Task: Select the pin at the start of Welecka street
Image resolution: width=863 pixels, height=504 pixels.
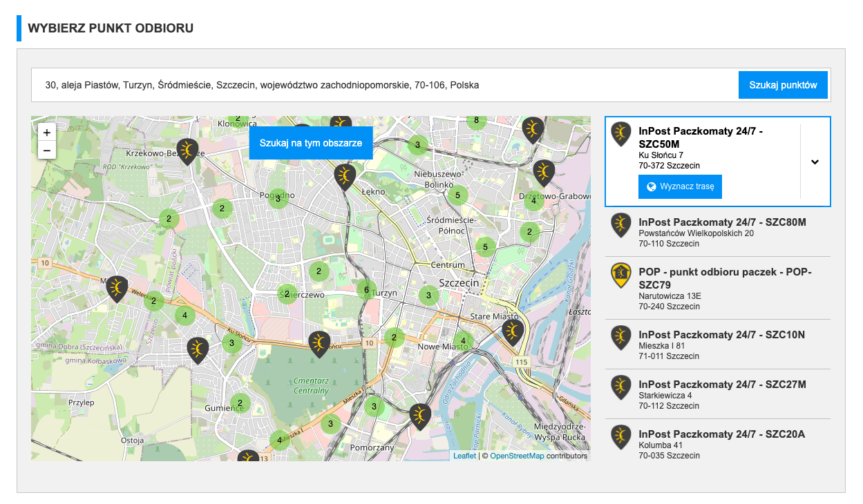Action: pos(117,289)
